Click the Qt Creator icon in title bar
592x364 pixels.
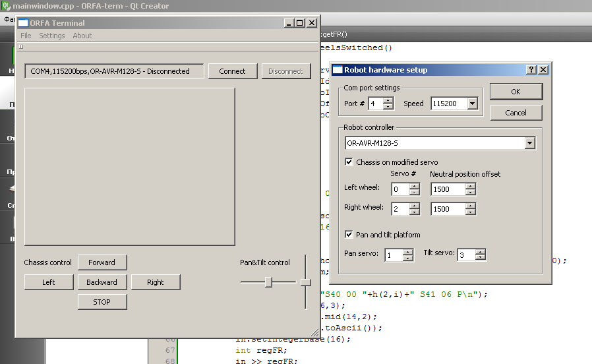(6, 6)
